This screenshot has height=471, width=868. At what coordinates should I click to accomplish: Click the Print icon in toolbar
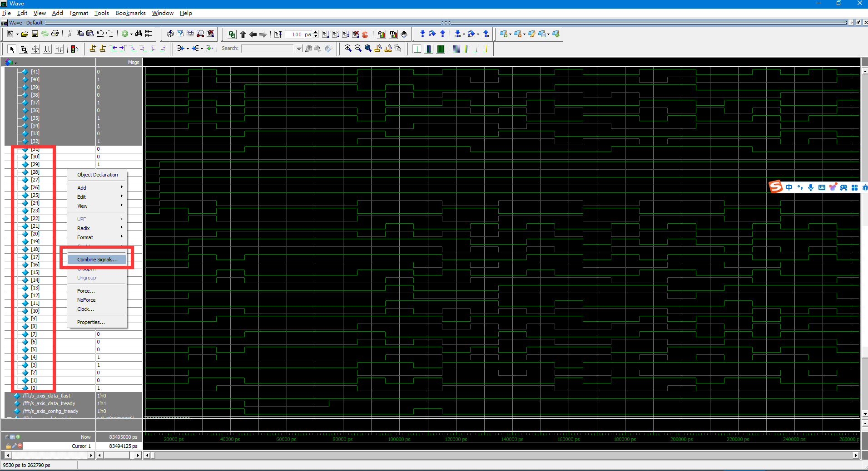point(55,34)
